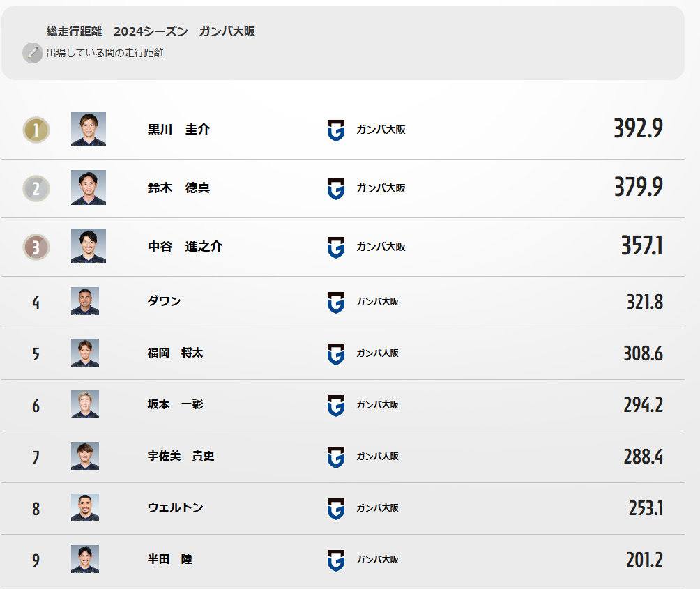
Task: Open 黒川 圭介 player photo
Action: tap(89, 129)
